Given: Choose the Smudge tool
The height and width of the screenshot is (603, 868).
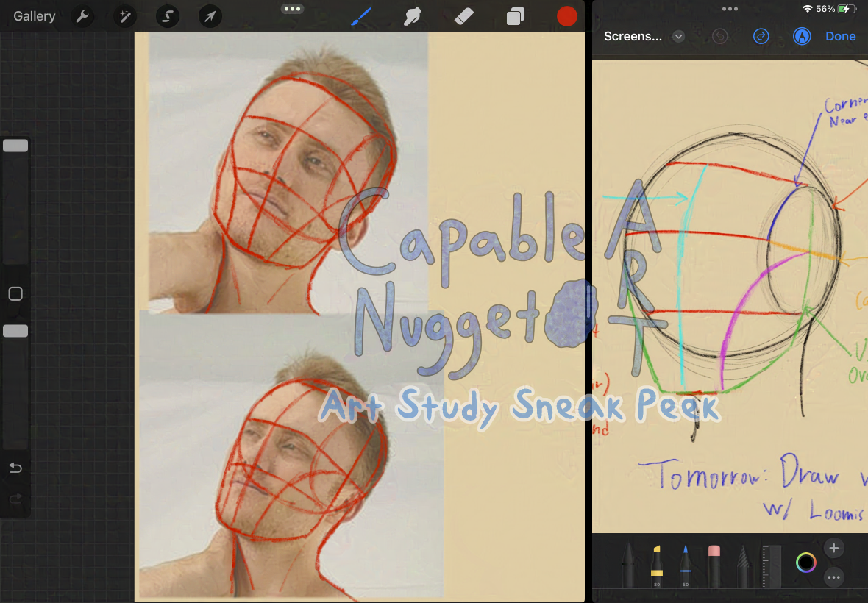Looking at the screenshot, I should 413,16.
